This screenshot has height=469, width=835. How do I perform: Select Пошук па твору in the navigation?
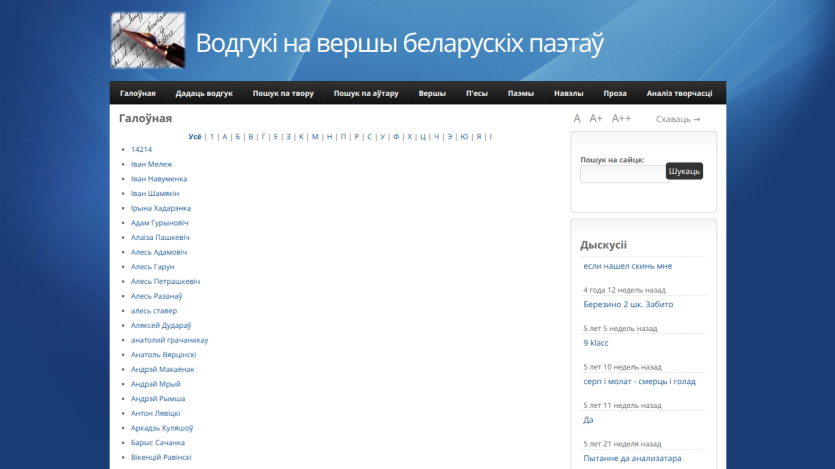(283, 93)
